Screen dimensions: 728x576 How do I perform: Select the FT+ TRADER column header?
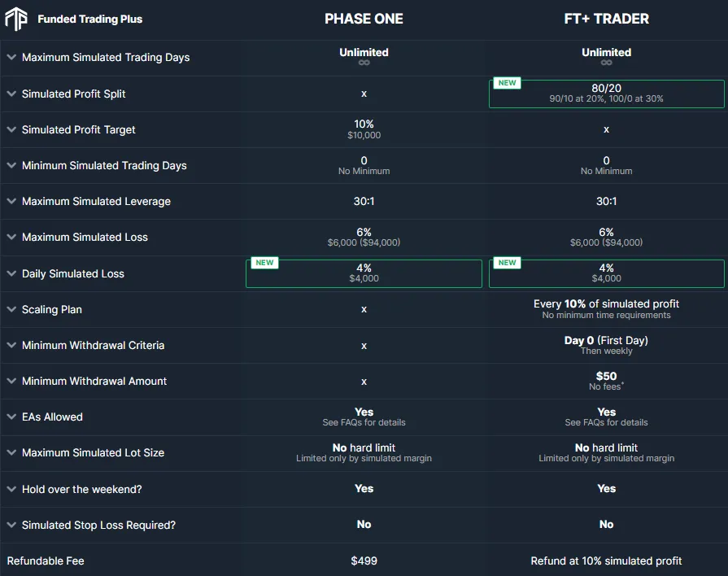click(606, 19)
